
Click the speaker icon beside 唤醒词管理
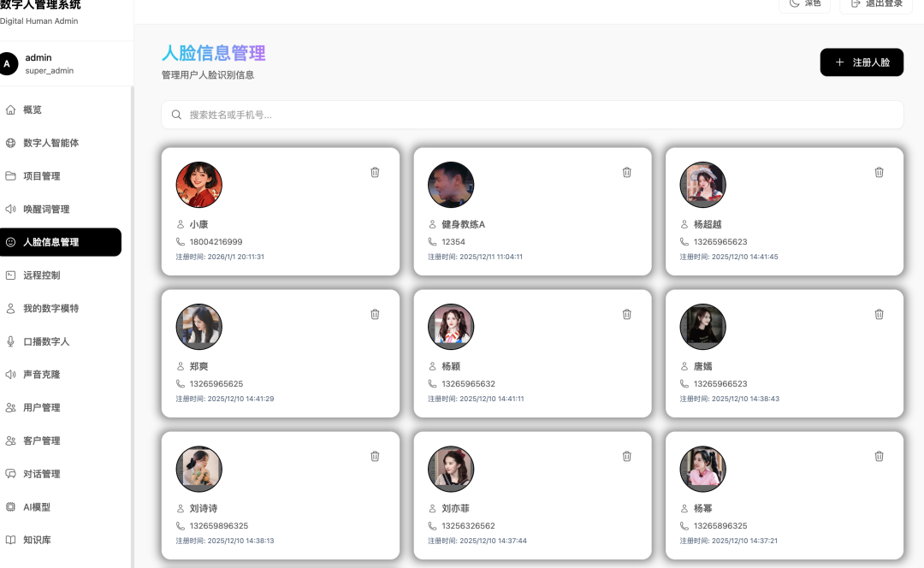10,210
